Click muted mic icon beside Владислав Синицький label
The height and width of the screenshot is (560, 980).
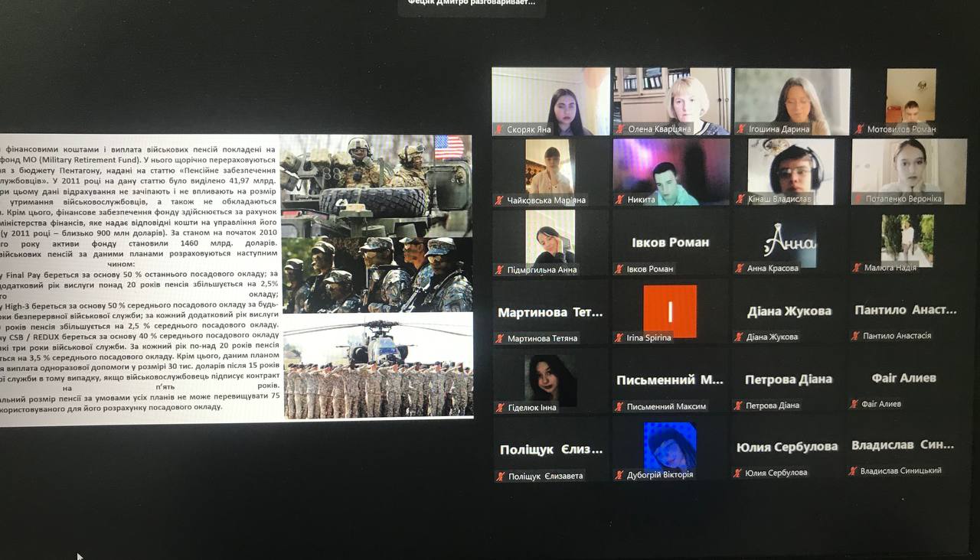click(x=852, y=471)
